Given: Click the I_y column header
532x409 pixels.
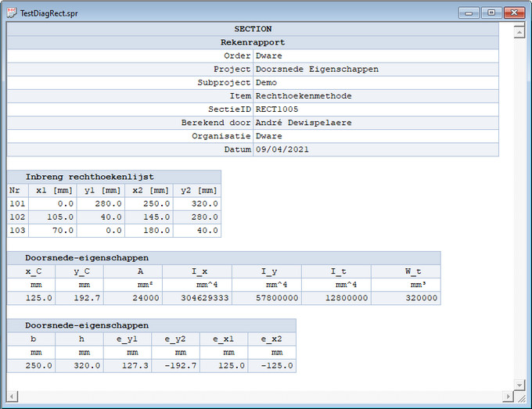Looking at the screenshot, I should point(269,271).
